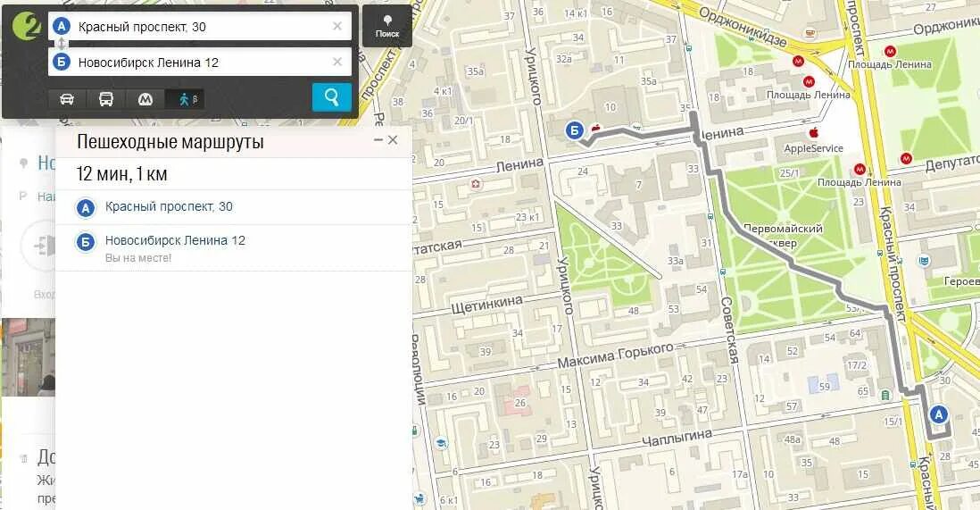Click the small apple icon beside Б marker
The width and height of the screenshot is (980, 510).
pos(595,127)
